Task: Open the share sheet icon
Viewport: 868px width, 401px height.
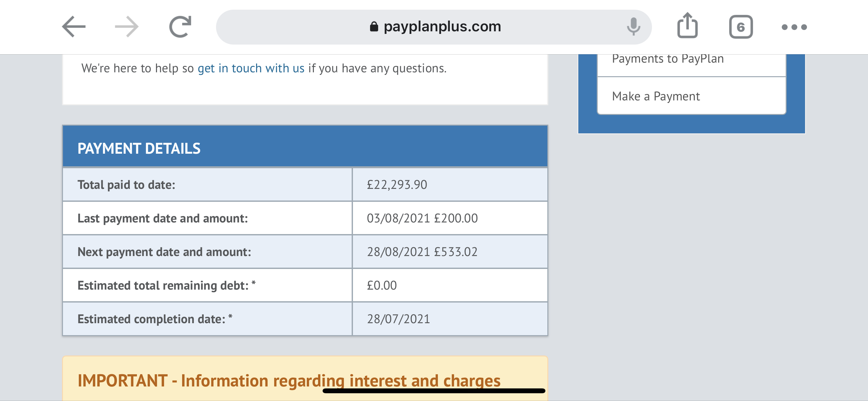Action: [x=687, y=25]
